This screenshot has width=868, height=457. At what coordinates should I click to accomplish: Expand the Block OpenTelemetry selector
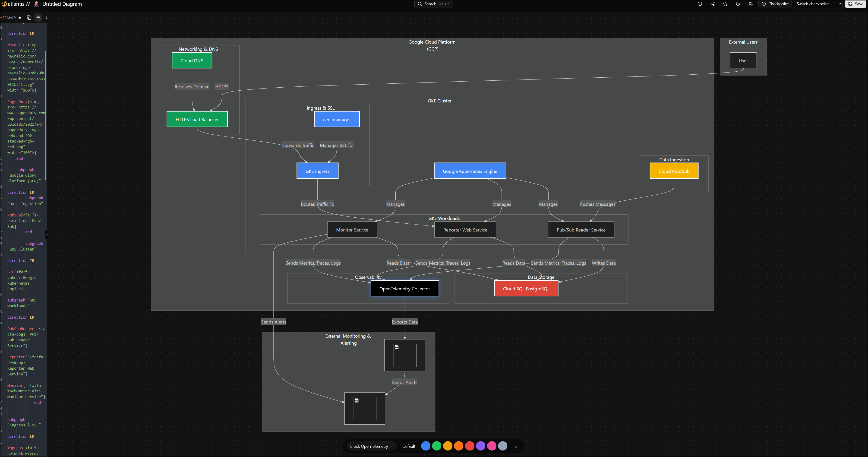[x=371, y=446]
